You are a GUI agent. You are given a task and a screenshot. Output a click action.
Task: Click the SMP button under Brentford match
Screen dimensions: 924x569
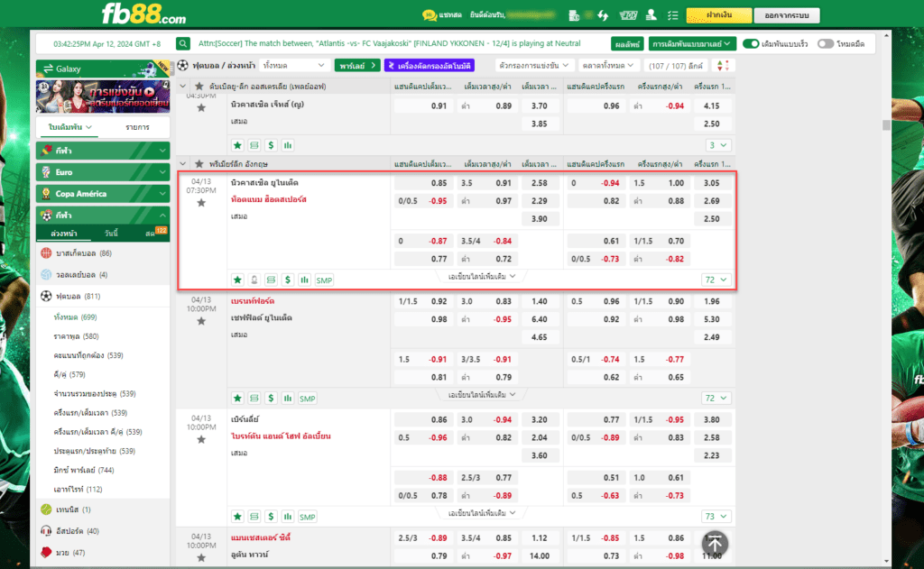click(307, 399)
